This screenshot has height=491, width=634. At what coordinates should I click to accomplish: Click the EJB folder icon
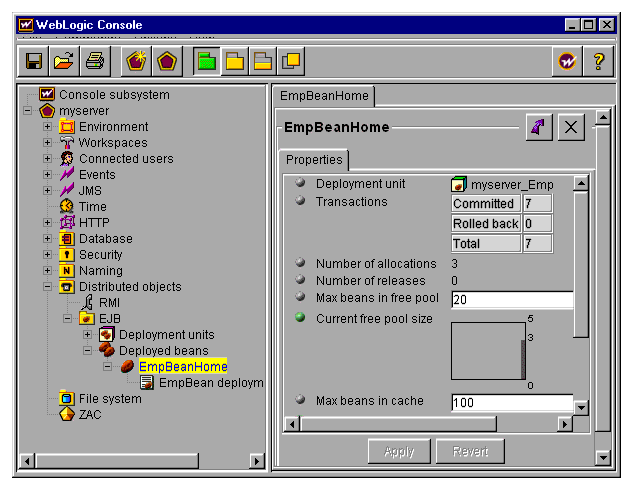click(x=87, y=319)
